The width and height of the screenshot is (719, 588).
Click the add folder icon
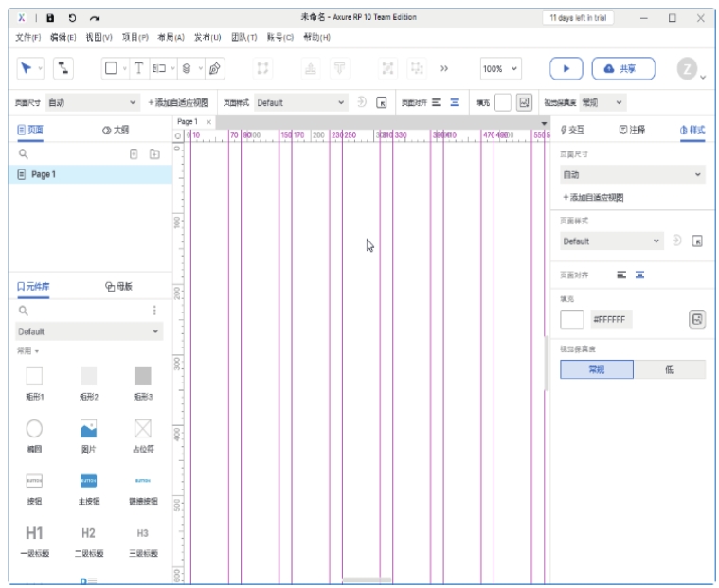point(154,153)
